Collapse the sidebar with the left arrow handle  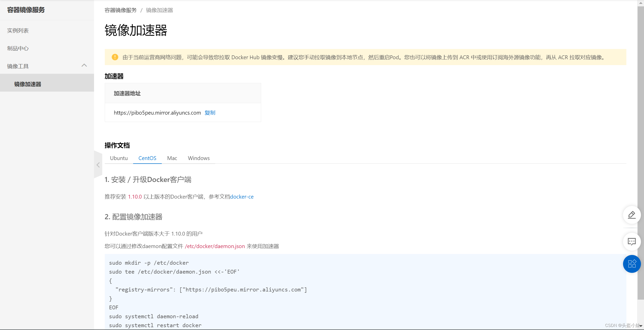[x=98, y=165]
